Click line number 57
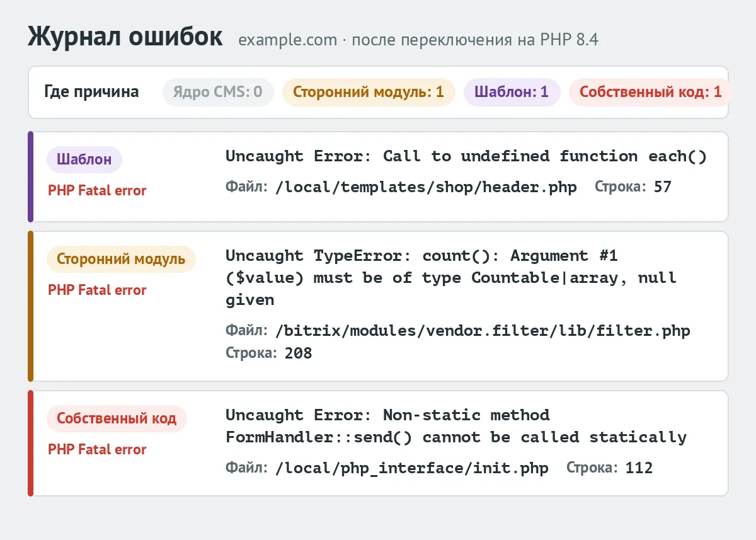This screenshot has width=756, height=540. point(663,187)
